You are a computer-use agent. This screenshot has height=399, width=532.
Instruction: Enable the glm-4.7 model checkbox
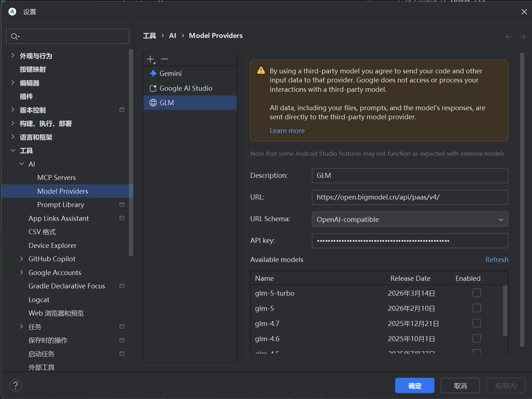(477, 323)
